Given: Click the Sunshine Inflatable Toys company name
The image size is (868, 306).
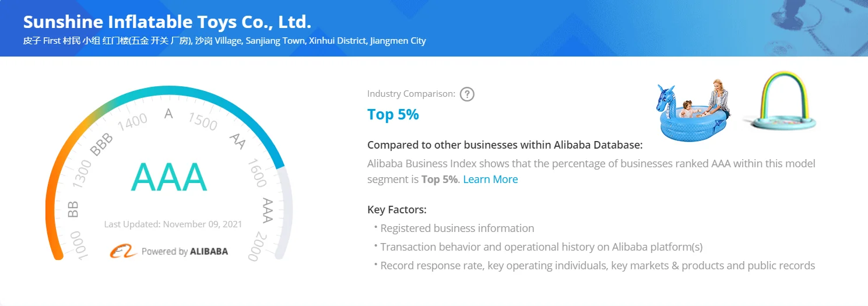Looking at the screenshot, I should (x=167, y=22).
